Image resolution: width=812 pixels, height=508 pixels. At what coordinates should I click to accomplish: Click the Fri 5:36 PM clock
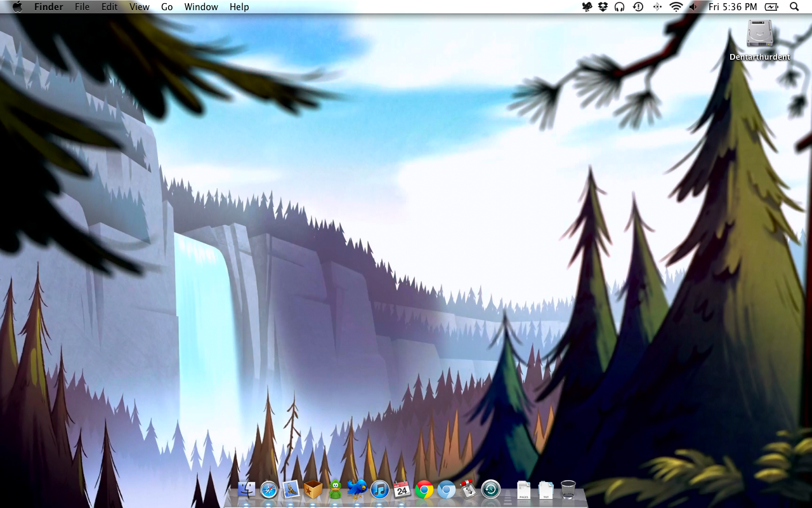[x=733, y=7]
